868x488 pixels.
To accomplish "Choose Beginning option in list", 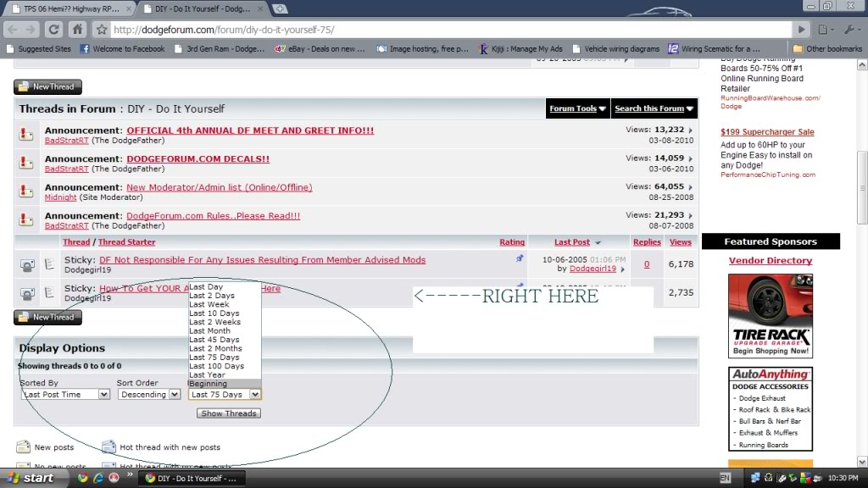I will click(224, 384).
